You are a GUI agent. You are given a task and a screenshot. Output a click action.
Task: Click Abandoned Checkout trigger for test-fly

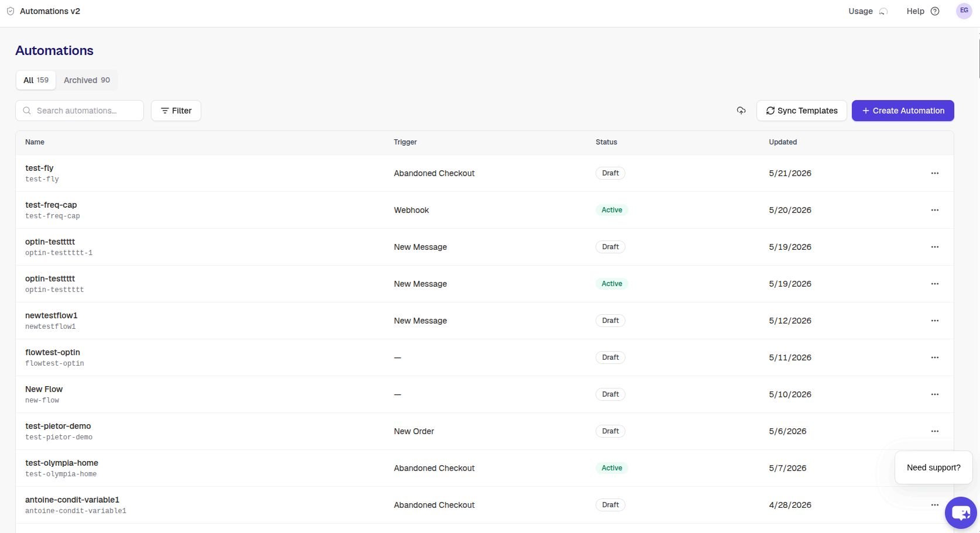[434, 173]
